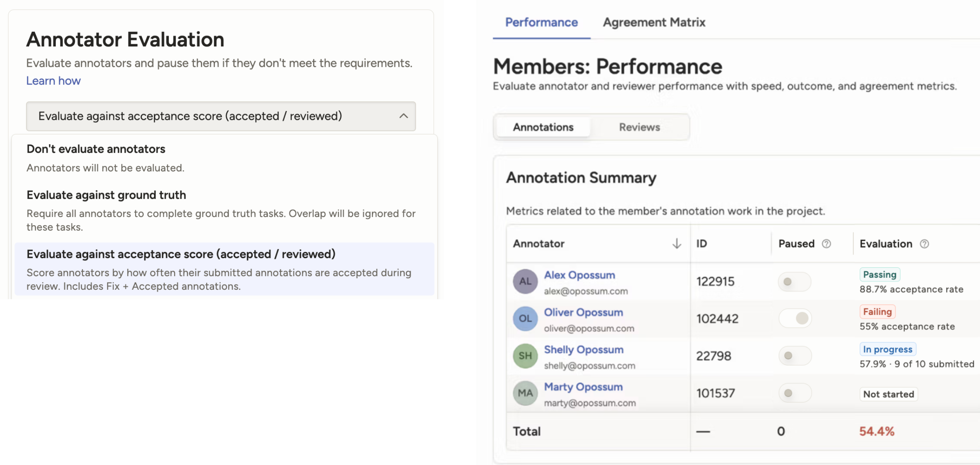This screenshot has width=980, height=465.
Task: Open the Performance tab
Action: coord(541,22)
